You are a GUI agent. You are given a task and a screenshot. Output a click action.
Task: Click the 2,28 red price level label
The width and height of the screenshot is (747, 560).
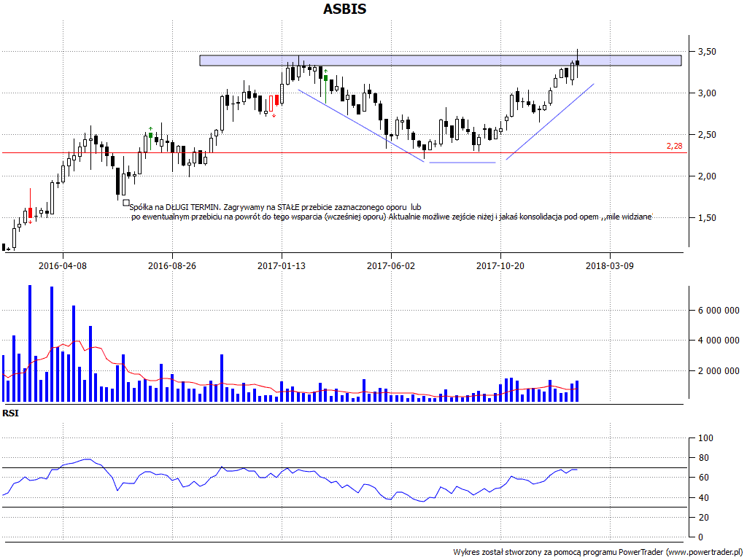pos(674,146)
